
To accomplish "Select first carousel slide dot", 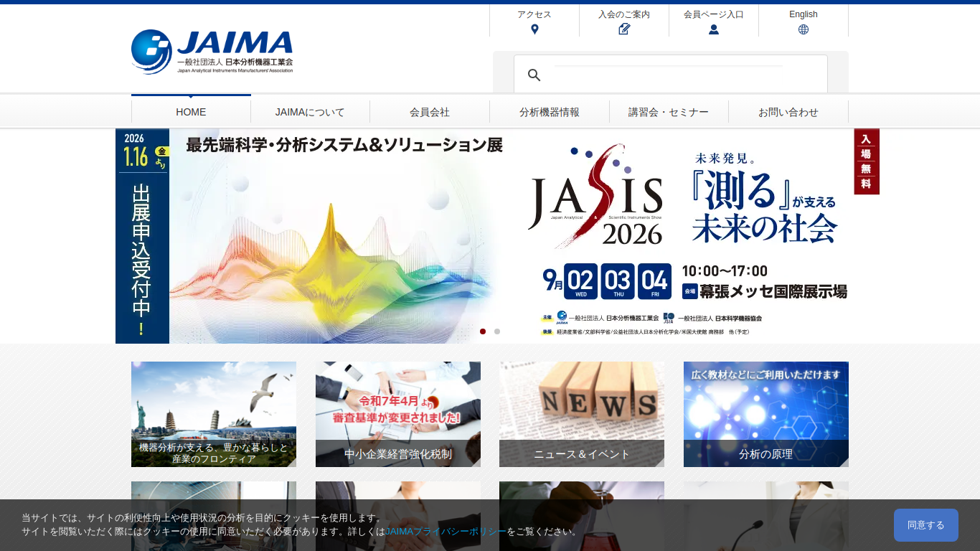I will [483, 331].
